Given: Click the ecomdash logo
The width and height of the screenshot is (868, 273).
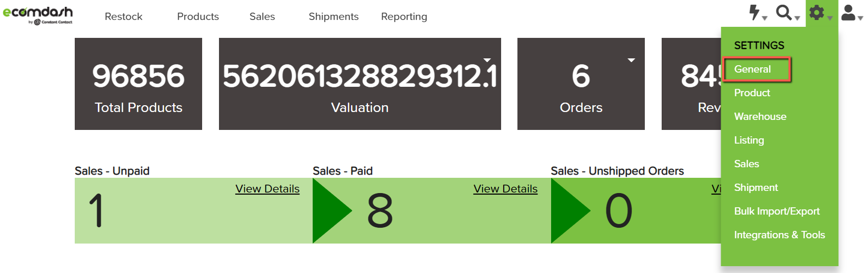Looking at the screenshot, I should (38, 15).
